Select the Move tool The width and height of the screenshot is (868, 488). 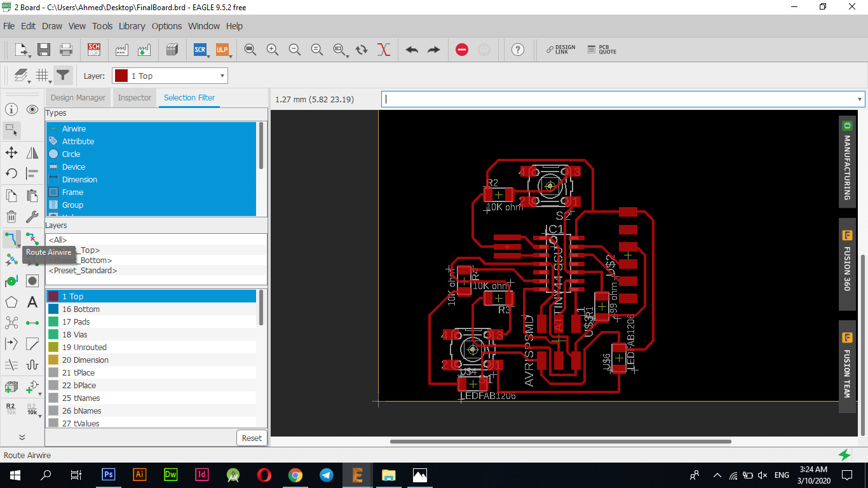coord(11,152)
